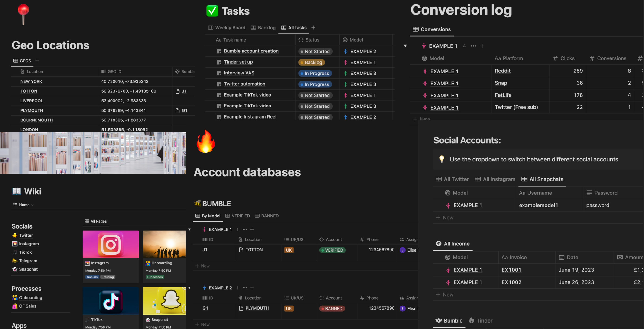Collapse the EXAMPLE 1 conversions group triangle

click(405, 46)
